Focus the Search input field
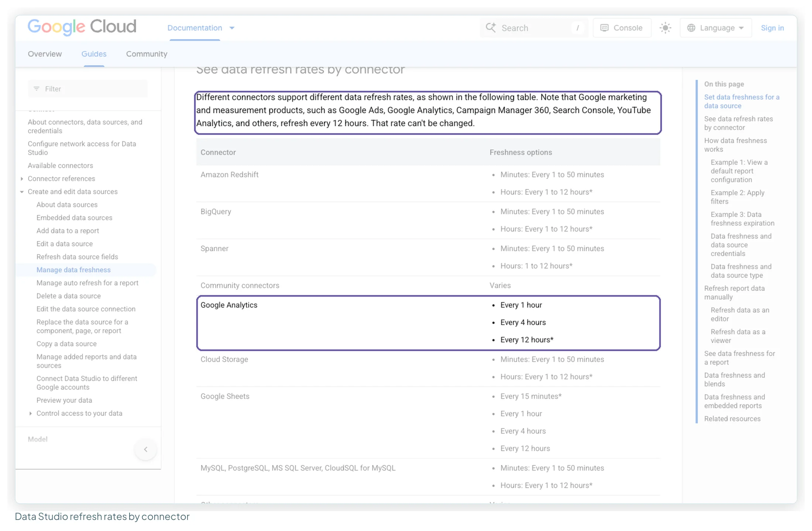 pos(533,28)
